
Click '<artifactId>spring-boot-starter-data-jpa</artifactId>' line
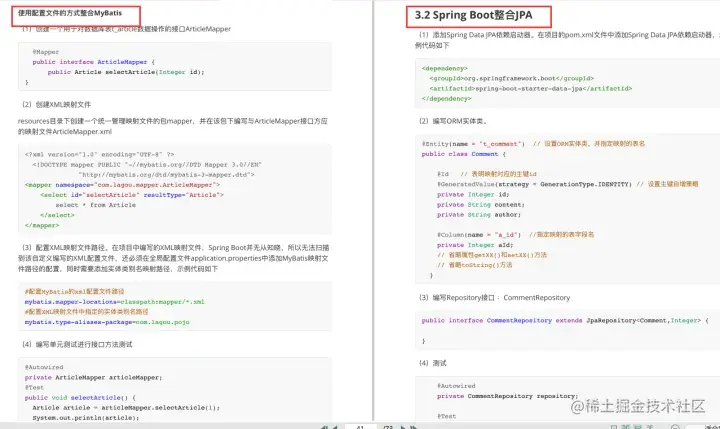pos(531,89)
